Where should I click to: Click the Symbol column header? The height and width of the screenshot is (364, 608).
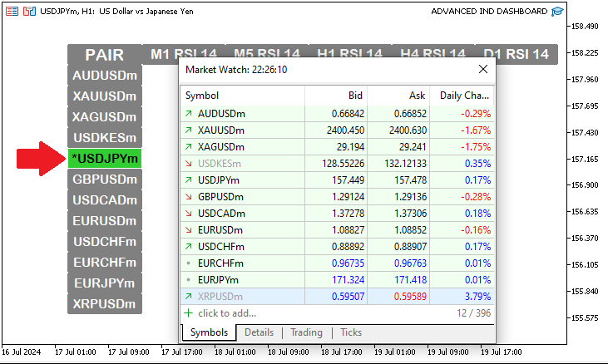coord(243,96)
